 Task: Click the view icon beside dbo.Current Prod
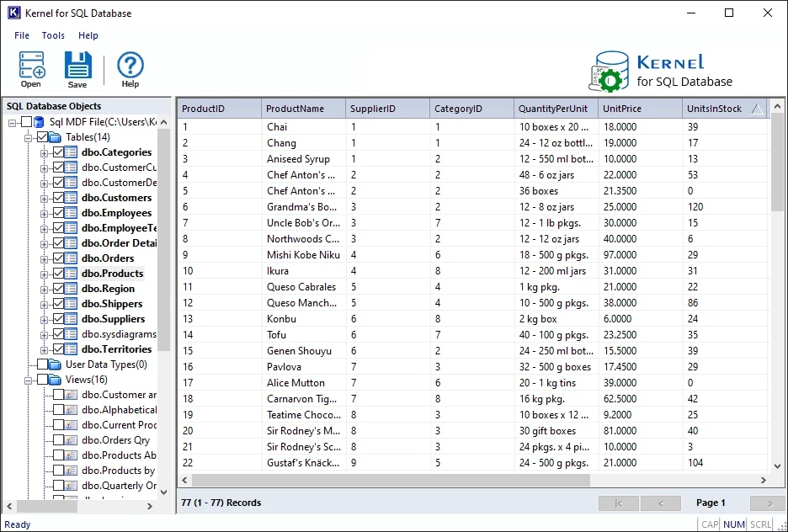[71, 424]
